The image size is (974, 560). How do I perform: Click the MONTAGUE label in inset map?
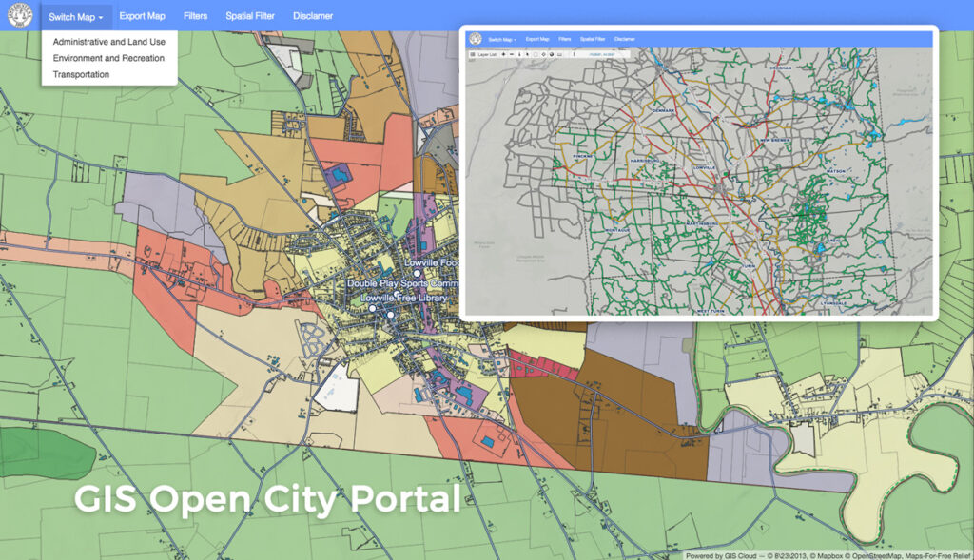[617, 230]
